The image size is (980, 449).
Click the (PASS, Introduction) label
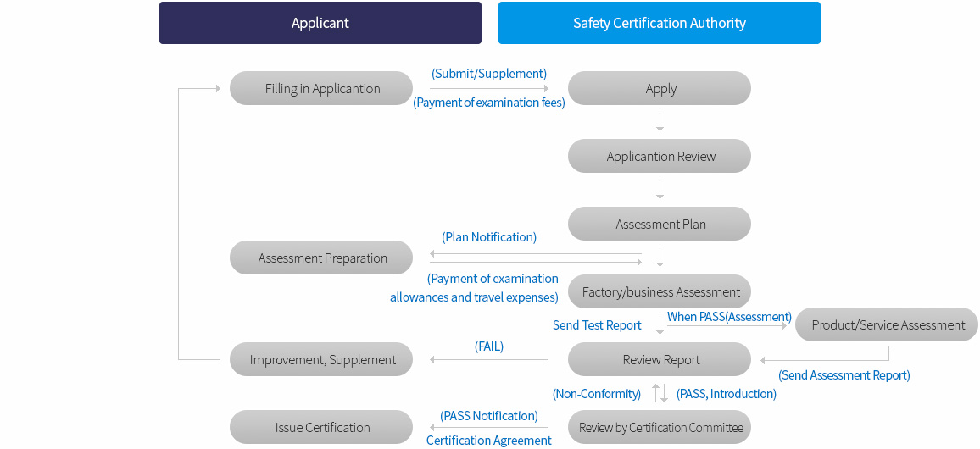727,394
